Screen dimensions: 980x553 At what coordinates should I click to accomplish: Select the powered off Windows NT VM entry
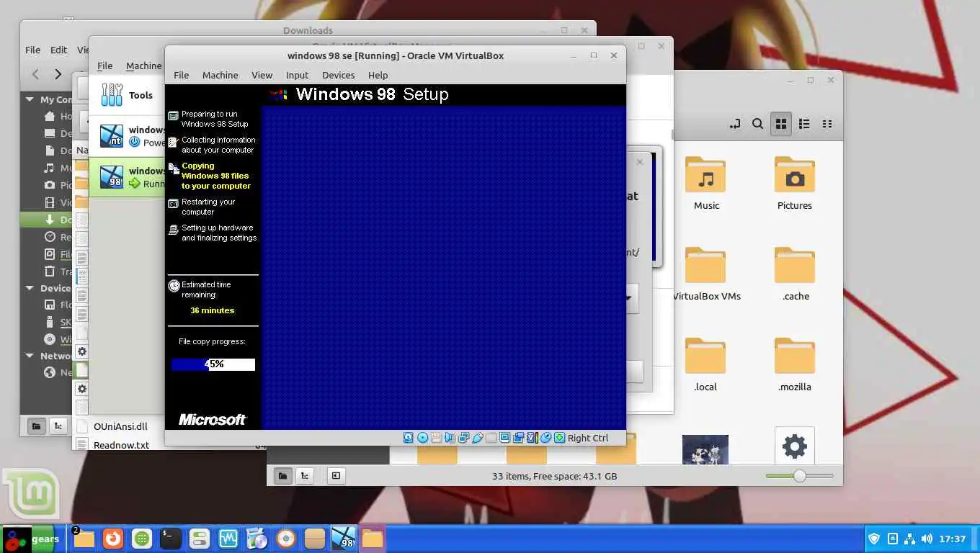[x=127, y=136]
